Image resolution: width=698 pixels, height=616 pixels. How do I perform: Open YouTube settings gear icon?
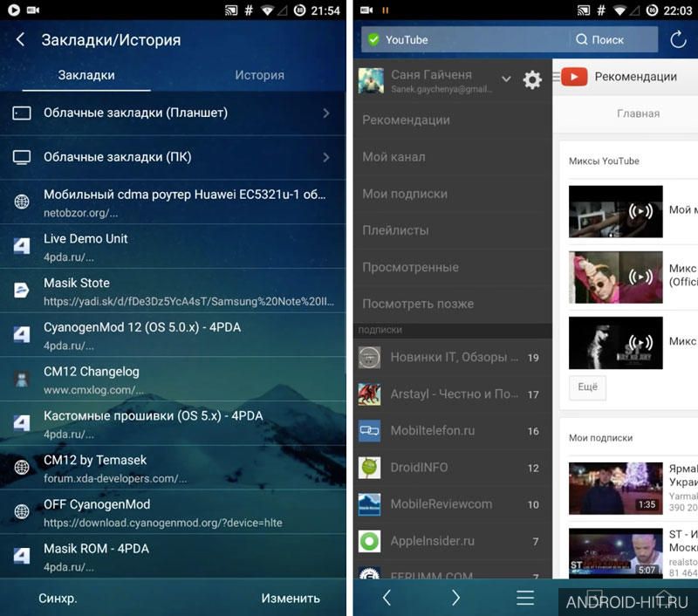[532, 79]
